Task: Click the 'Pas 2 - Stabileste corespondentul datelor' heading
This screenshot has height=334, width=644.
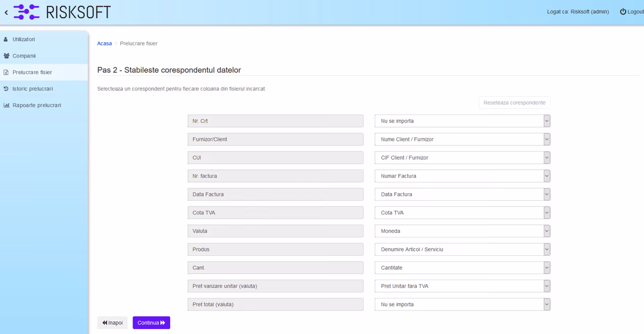Action: [x=169, y=70]
